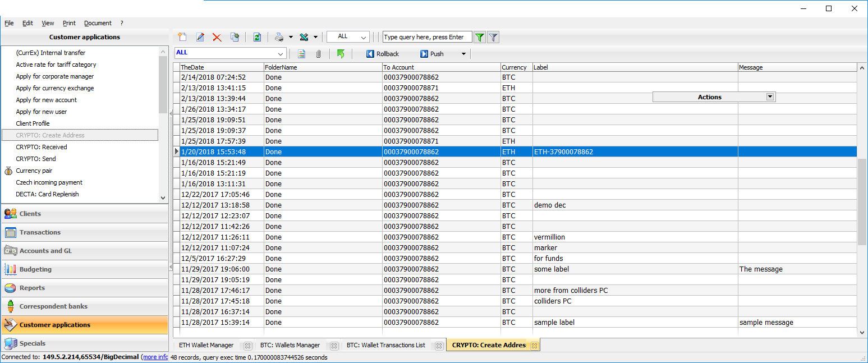Close the BTC: Wallet Transactions List tab
868x363 pixels.
coord(439,346)
